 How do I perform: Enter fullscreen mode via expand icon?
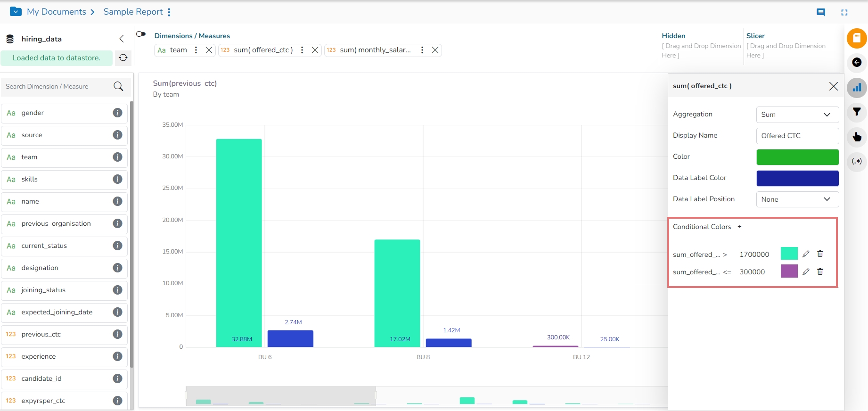844,13
